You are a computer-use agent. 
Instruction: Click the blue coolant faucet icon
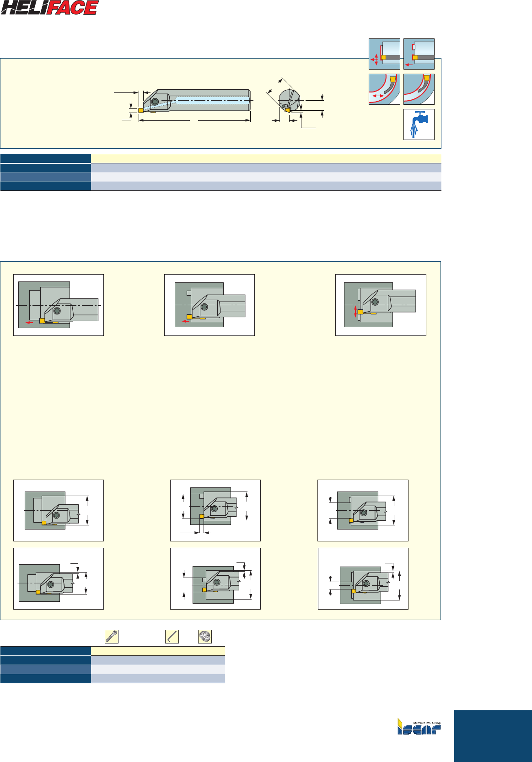419,124
